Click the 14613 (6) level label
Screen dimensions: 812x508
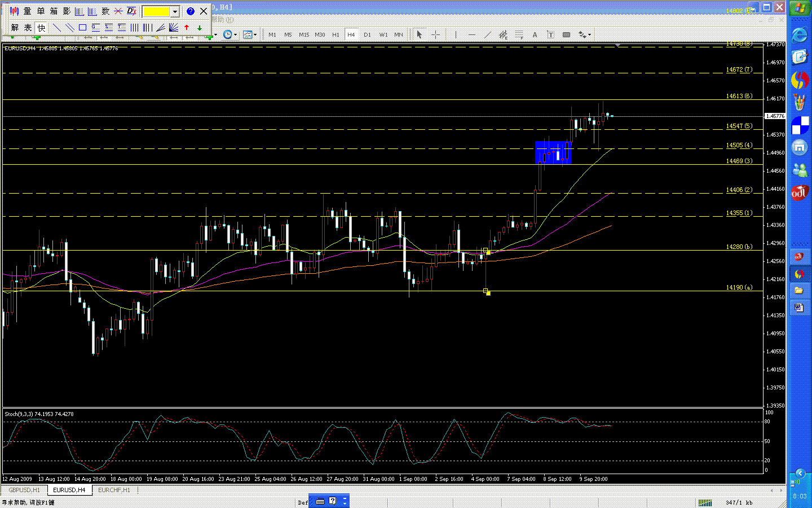click(739, 96)
